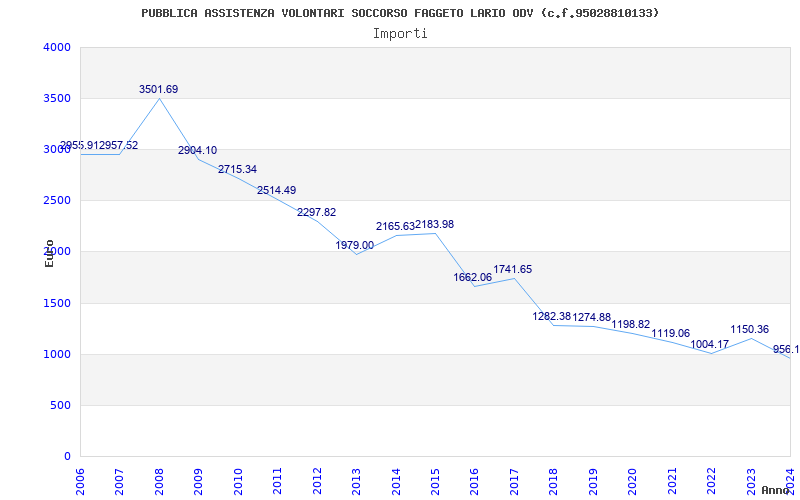The width and height of the screenshot is (800, 500).
Task: Click the 2500 y-axis tick label
Action: [57, 201]
